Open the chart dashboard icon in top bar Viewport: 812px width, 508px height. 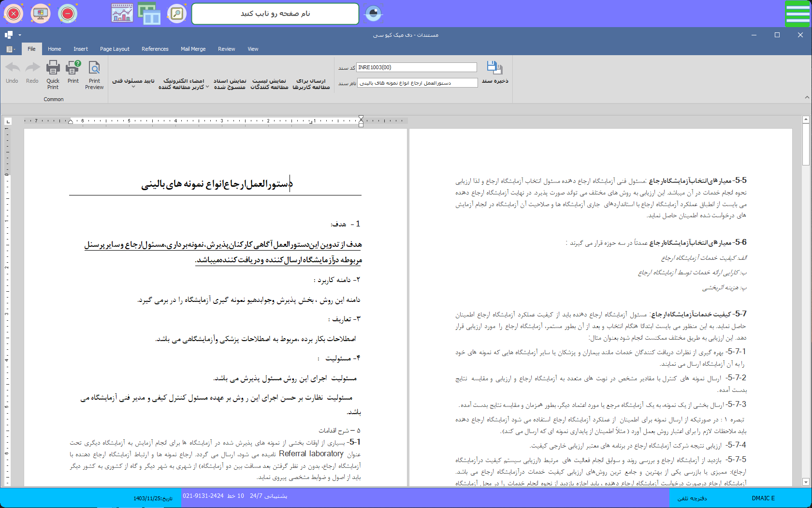[122, 14]
